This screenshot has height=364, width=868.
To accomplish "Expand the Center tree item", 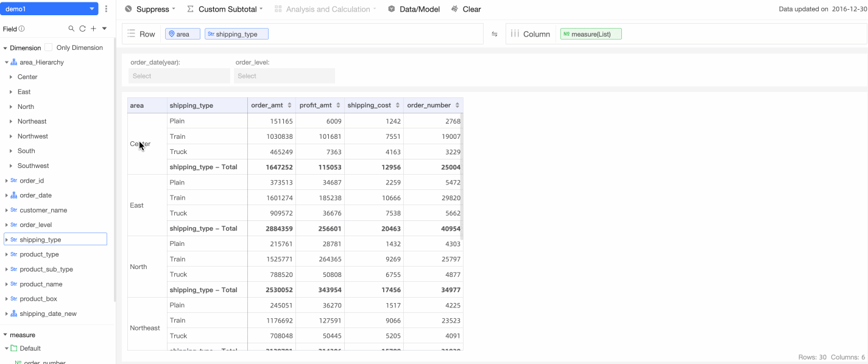I will [11, 77].
